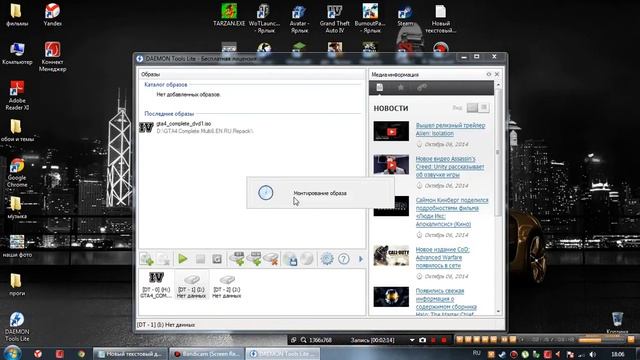Viewport: 640px width, 360px height.
Task: Click Media Info scrollbar down arrow
Action: pos(498,311)
